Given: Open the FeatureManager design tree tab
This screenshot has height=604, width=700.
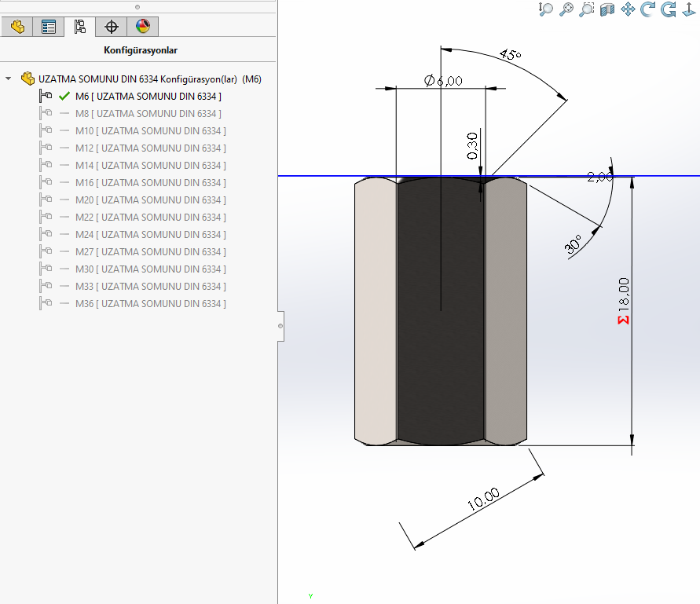Looking at the screenshot, I should point(17,27).
